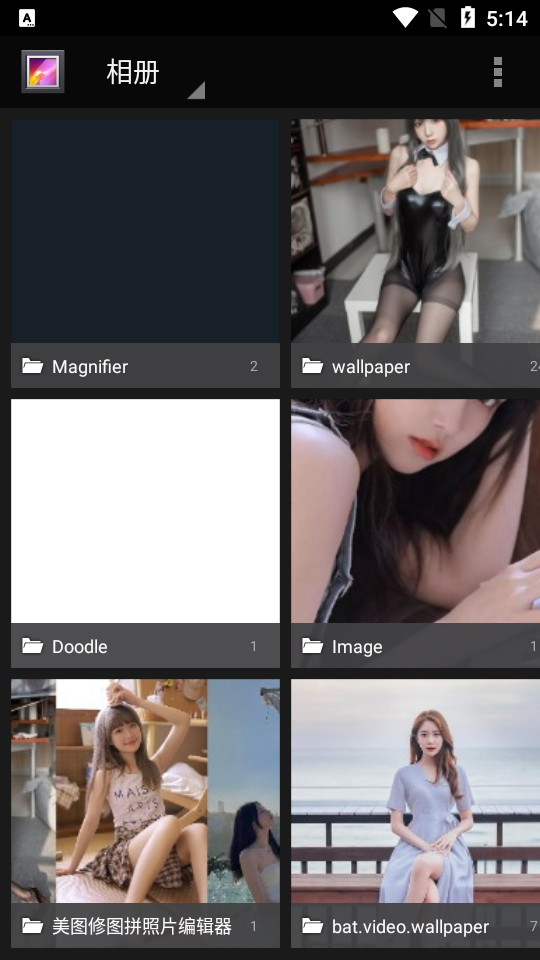Open the Doodle album thumbnail
This screenshot has height=960, width=540.
pos(145,511)
